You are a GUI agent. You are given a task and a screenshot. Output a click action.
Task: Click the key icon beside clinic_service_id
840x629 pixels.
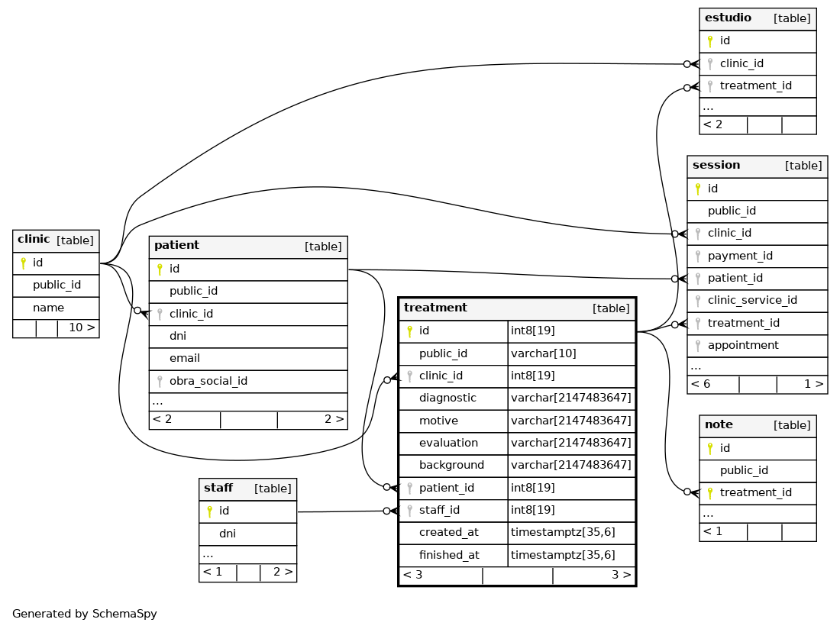(697, 301)
